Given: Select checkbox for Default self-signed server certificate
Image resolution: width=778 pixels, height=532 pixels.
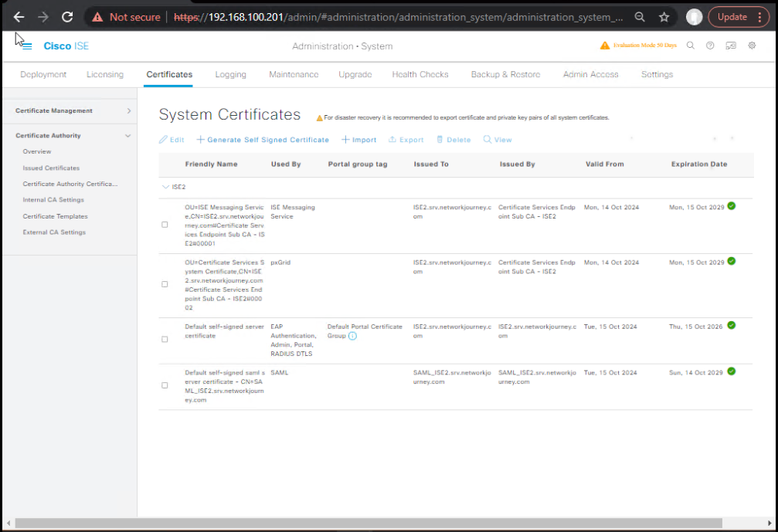Looking at the screenshot, I should click(x=165, y=339).
